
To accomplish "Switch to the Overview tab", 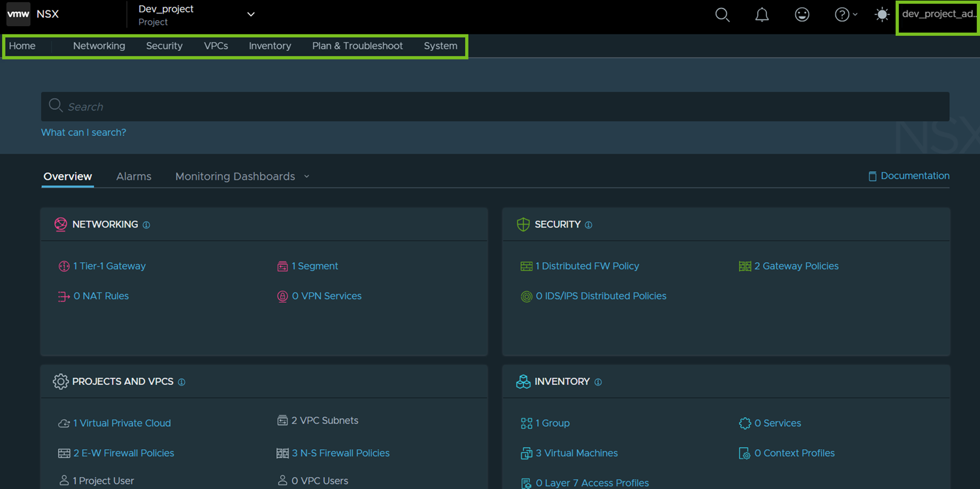I will (x=68, y=177).
